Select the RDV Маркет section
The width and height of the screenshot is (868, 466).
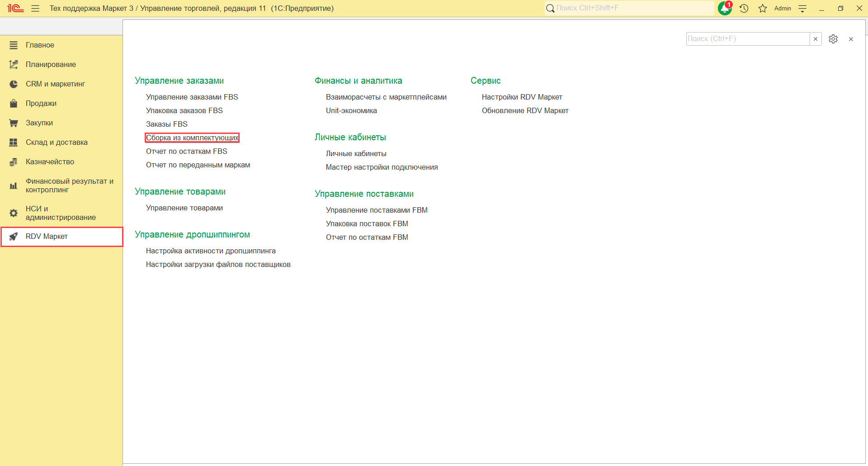tap(61, 237)
